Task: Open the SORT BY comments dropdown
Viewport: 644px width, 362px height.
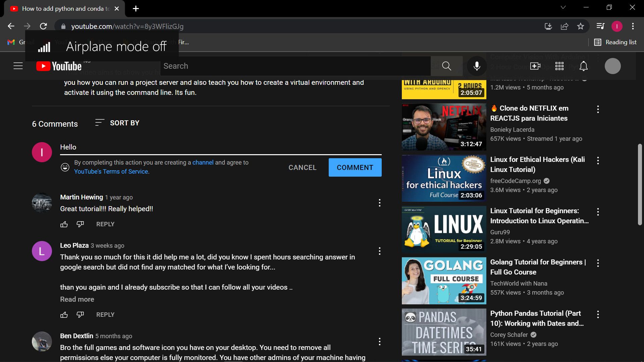Action: click(117, 123)
